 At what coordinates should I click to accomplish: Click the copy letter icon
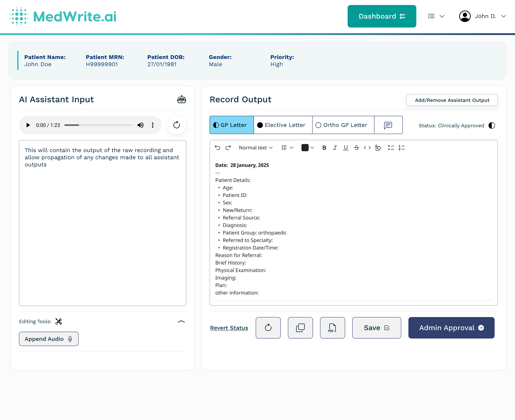click(x=300, y=328)
